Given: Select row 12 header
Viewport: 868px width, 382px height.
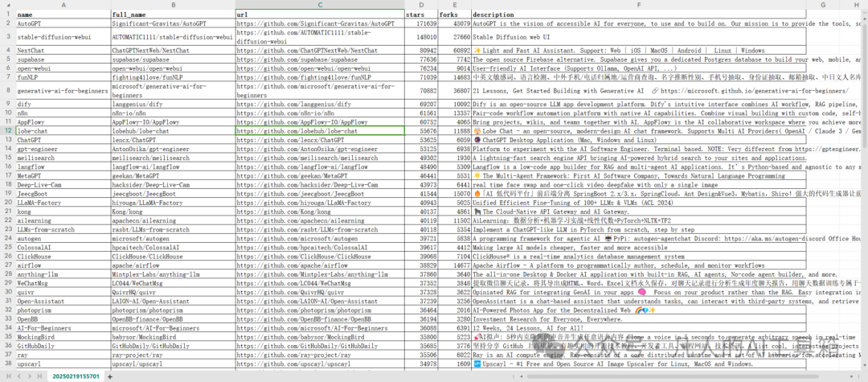Looking at the screenshot, I should point(8,130).
